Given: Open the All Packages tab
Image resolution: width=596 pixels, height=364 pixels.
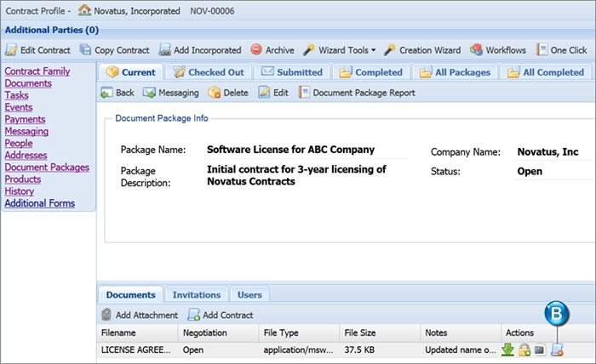Looking at the screenshot, I should (x=455, y=72).
